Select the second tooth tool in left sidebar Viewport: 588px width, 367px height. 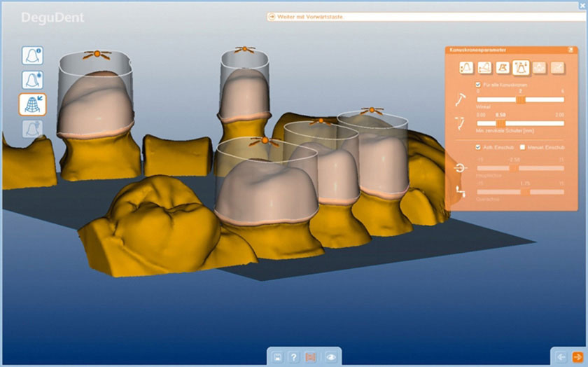(32, 80)
